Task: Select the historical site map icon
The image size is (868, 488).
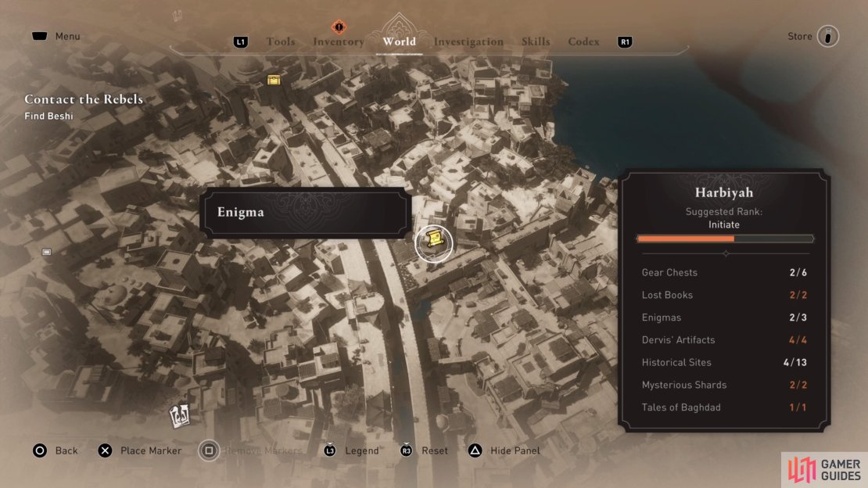Action: point(179,415)
